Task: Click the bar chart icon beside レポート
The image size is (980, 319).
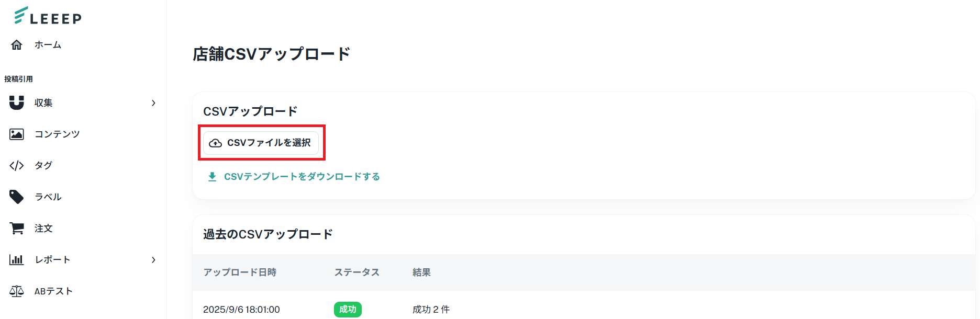Action: pyautogui.click(x=17, y=259)
